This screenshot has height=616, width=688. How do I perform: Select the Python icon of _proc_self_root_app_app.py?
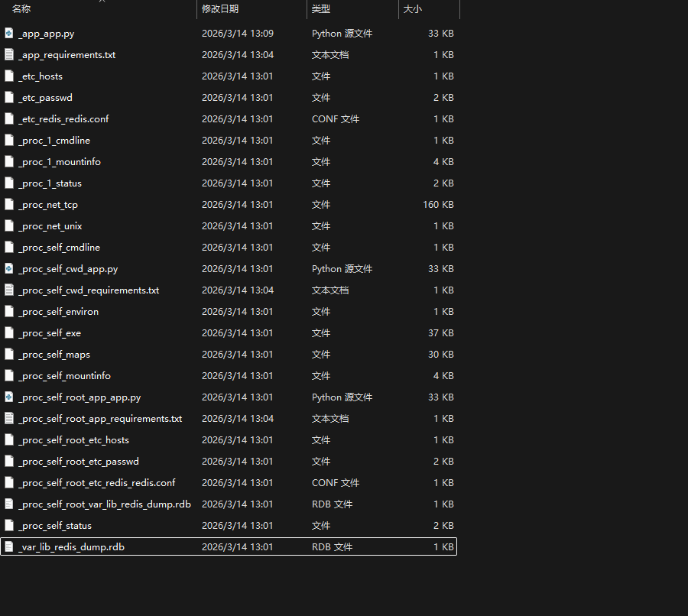click(x=9, y=397)
